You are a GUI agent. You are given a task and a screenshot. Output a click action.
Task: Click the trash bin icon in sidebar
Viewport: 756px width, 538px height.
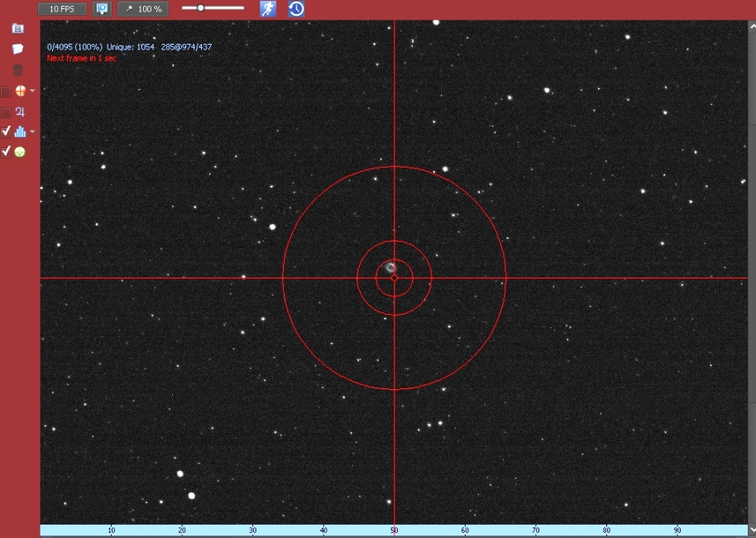(17, 70)
